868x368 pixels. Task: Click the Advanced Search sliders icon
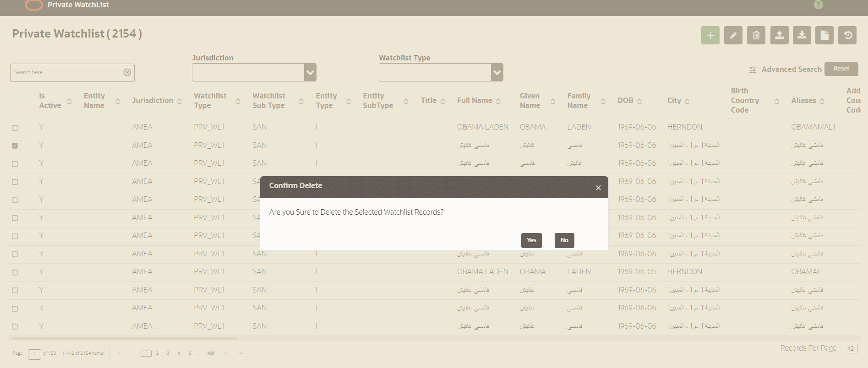pos(753,70)
